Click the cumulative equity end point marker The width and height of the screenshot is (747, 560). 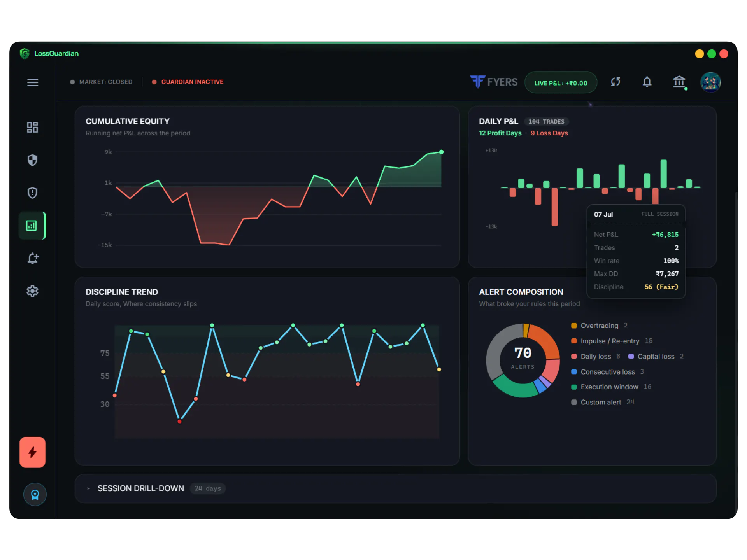441,152
